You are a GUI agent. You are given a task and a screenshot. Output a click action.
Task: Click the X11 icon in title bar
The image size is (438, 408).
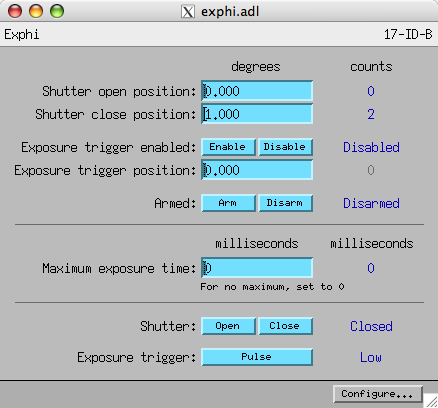pyautogui.click(x=188, y=12)
